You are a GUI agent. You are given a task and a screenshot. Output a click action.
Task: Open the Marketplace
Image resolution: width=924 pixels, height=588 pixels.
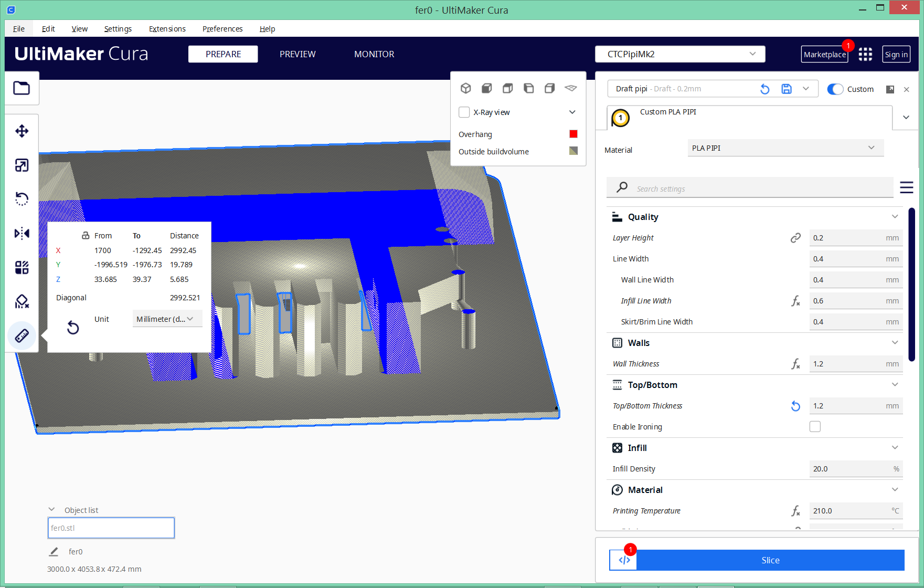pos(824,54)
